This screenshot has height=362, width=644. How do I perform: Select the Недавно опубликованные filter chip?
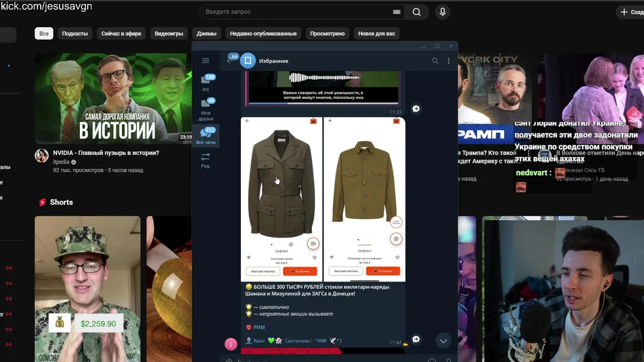(x=263, y=34)
